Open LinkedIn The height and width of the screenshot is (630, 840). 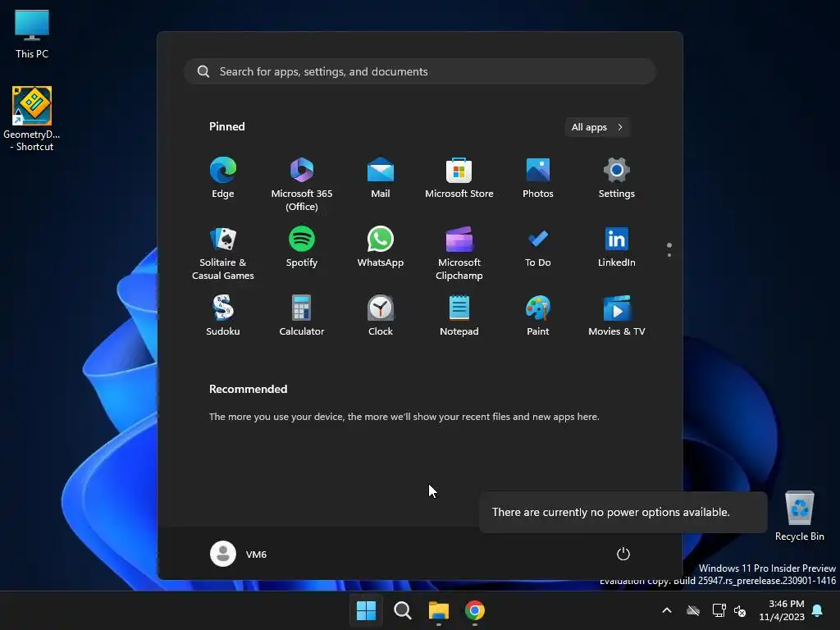click(617, 247)
